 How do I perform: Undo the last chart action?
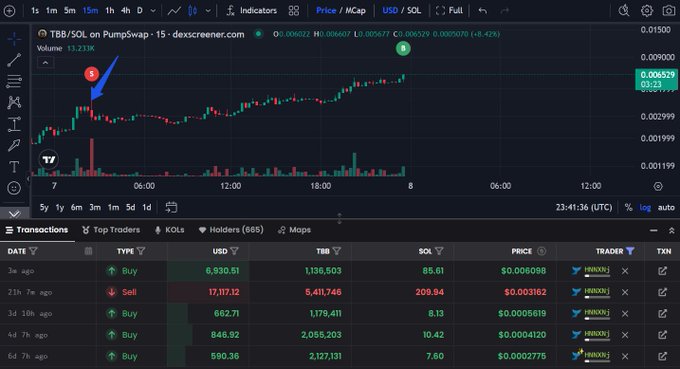tap(483, 11)
